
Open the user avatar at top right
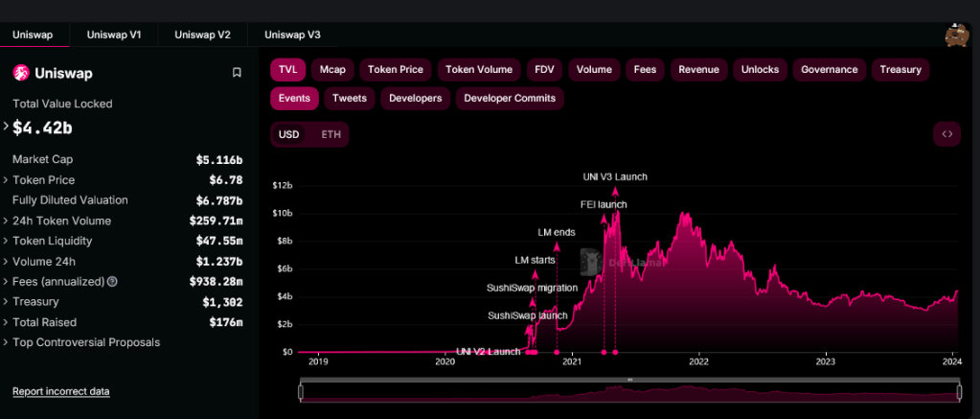957,35
